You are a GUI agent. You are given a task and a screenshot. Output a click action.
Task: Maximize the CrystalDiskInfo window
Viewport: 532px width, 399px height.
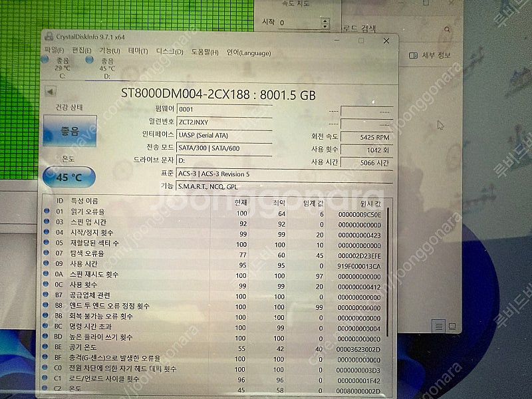click(361, 41)
